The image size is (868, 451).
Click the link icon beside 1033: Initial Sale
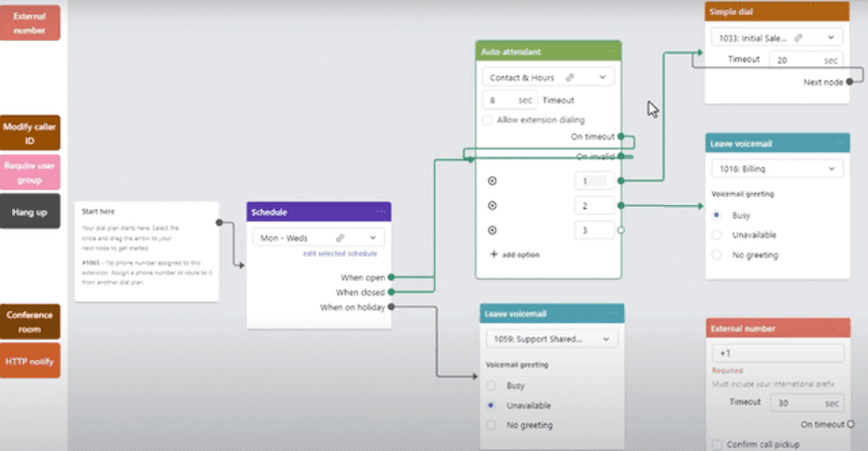tap(798, 38)
